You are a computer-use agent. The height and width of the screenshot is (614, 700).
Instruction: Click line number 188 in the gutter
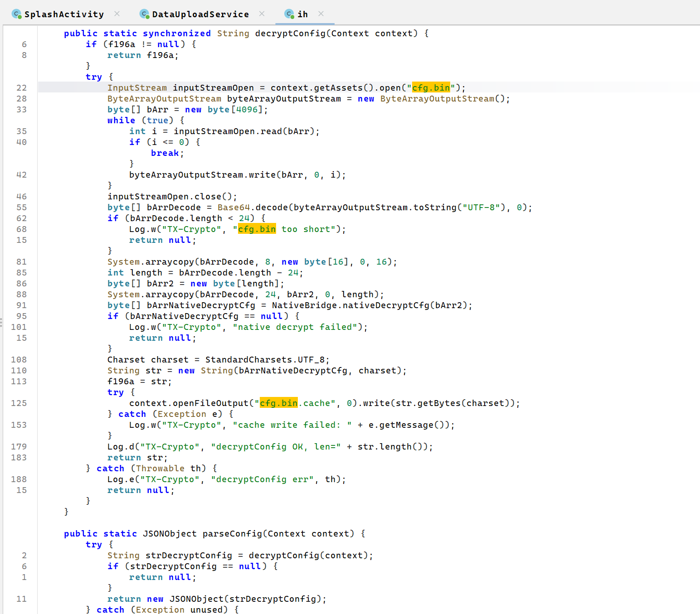[19, 479]
